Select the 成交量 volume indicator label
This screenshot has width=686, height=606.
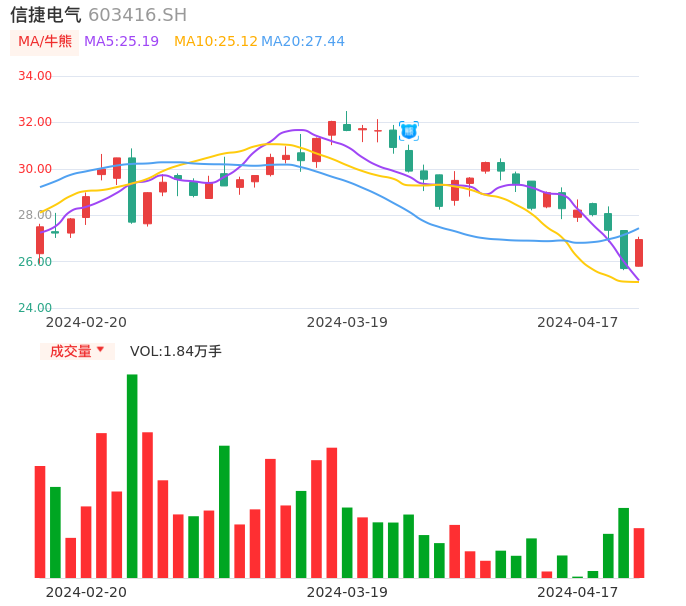click(x=70, y=351)
